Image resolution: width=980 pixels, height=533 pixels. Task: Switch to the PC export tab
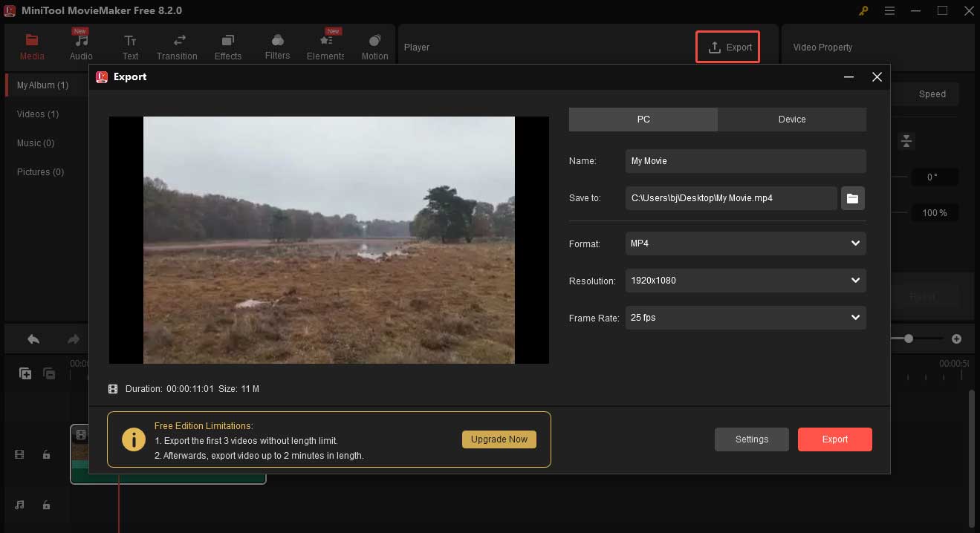pos(643,120)
